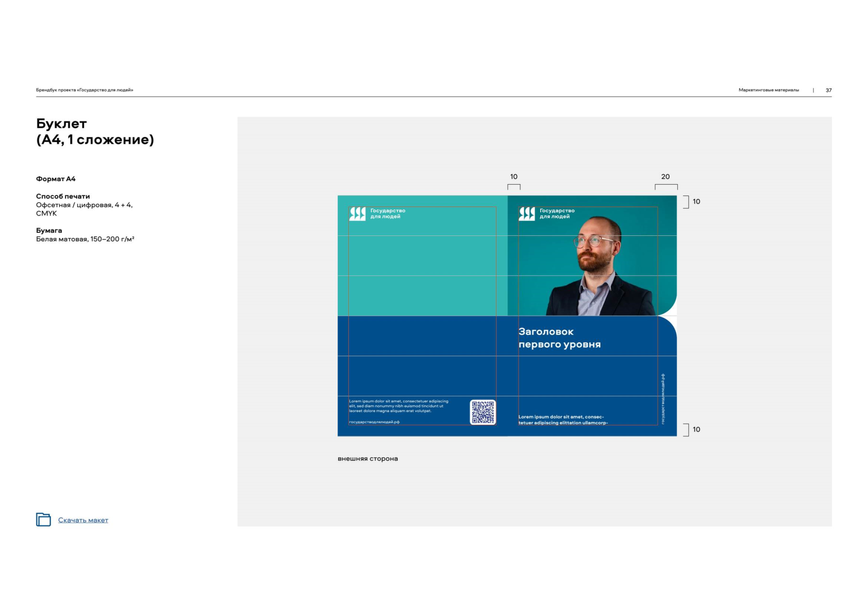
Task: Click the headline Заголовок первого уровня
Action: tap(559, 338)
